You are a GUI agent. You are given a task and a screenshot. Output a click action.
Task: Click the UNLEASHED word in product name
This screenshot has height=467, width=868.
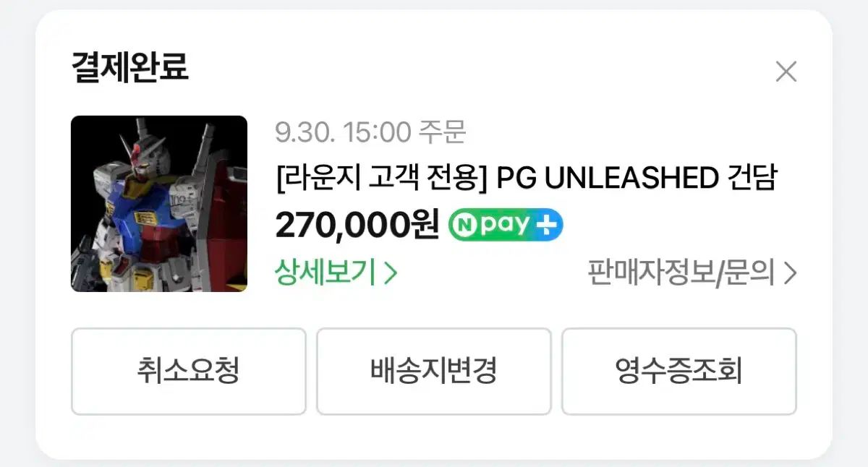point(631,179)
